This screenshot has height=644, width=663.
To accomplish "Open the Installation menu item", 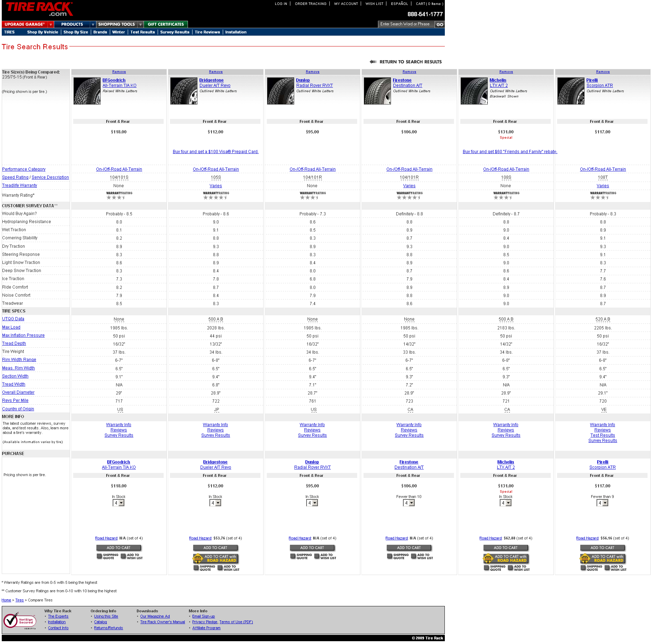I will coord(236,32).
